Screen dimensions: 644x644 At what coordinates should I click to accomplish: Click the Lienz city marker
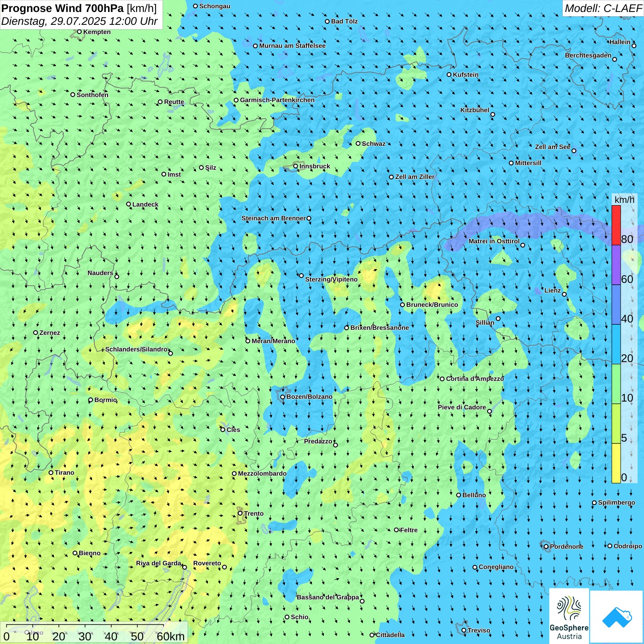click(564, 294)
